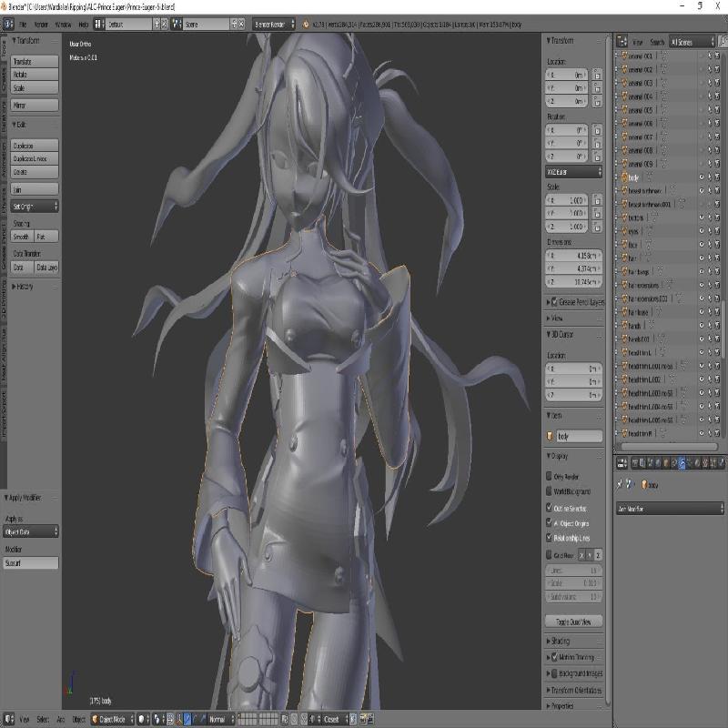Open the File menu
Screen dimensions: 728x728
(23, 25)
